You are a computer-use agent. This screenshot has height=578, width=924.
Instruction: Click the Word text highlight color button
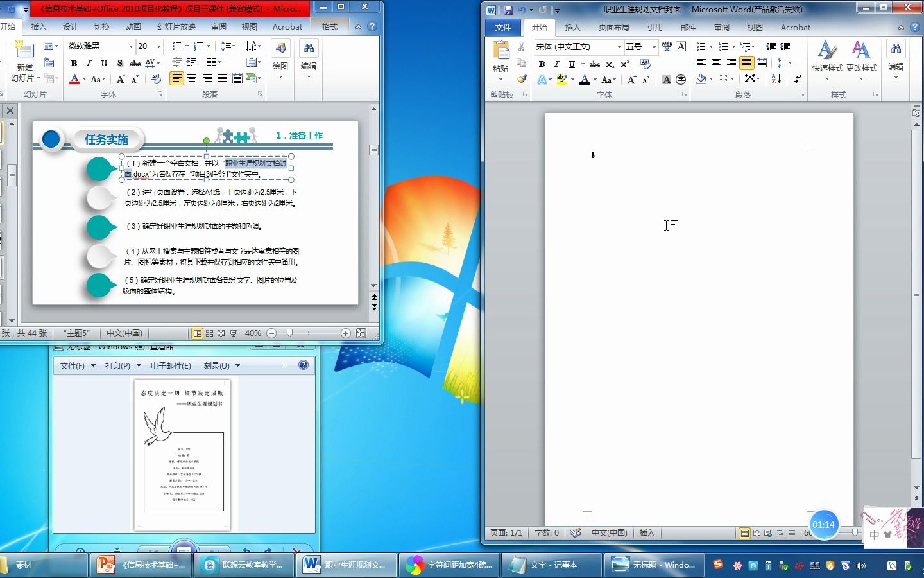[562, 80]
